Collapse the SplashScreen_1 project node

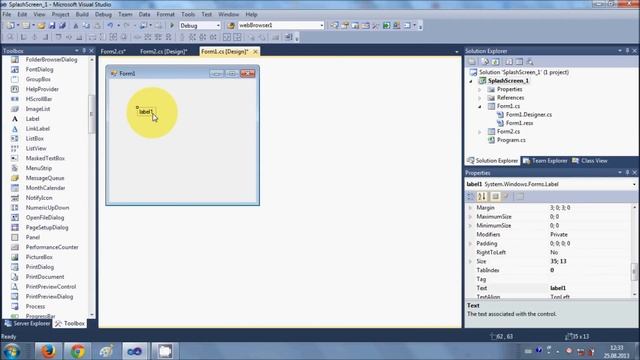click(x=471, y=81)
